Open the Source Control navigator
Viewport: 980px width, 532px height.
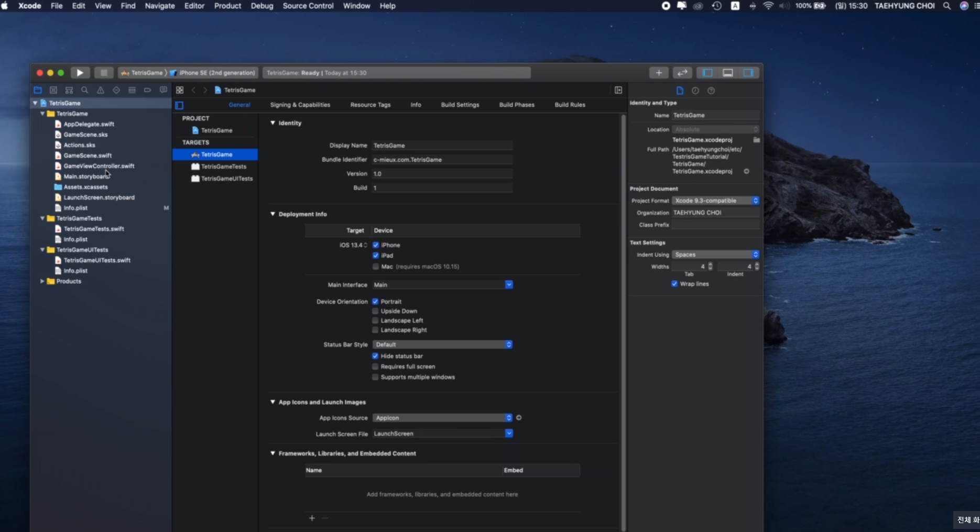coord(53,90)
